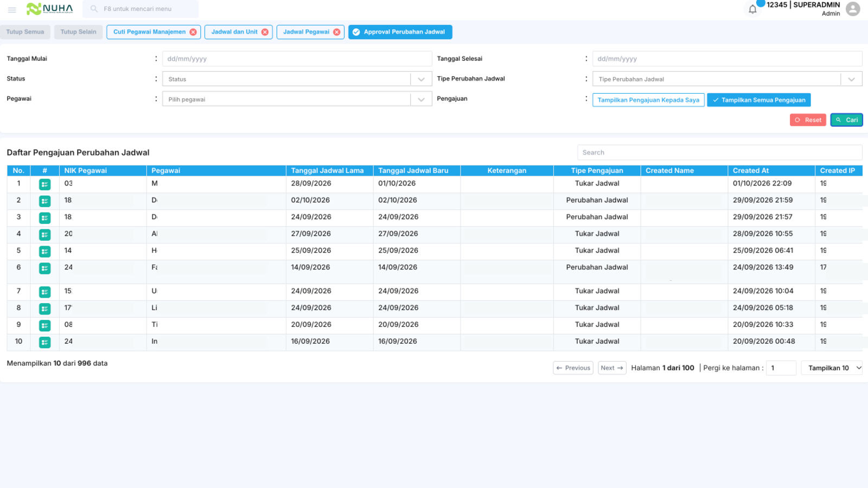Image resolution: width=868 pixels, height=488 pixels.
Task: Toggle Tampilkan Pengajuan Kepada Saya
Action: click(x=648, y=100)
